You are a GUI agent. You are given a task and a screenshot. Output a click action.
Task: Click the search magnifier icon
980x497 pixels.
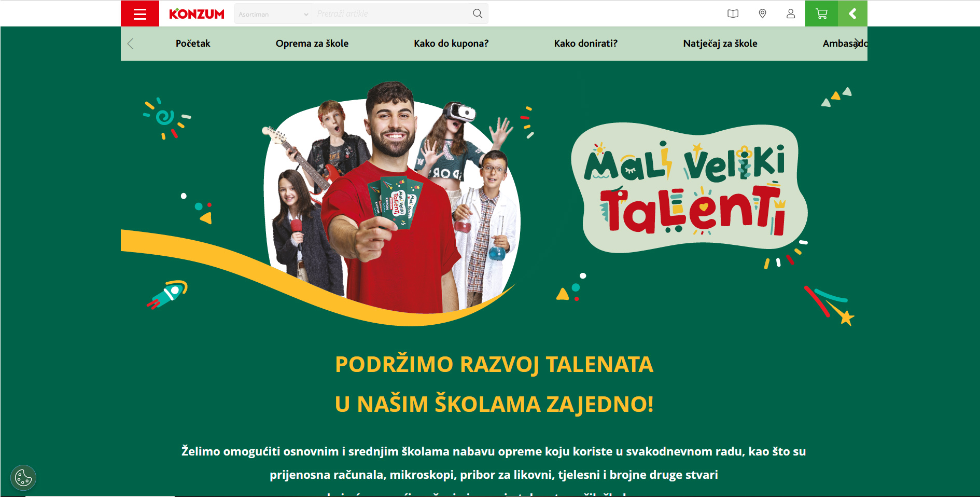[x=478, y=14]
